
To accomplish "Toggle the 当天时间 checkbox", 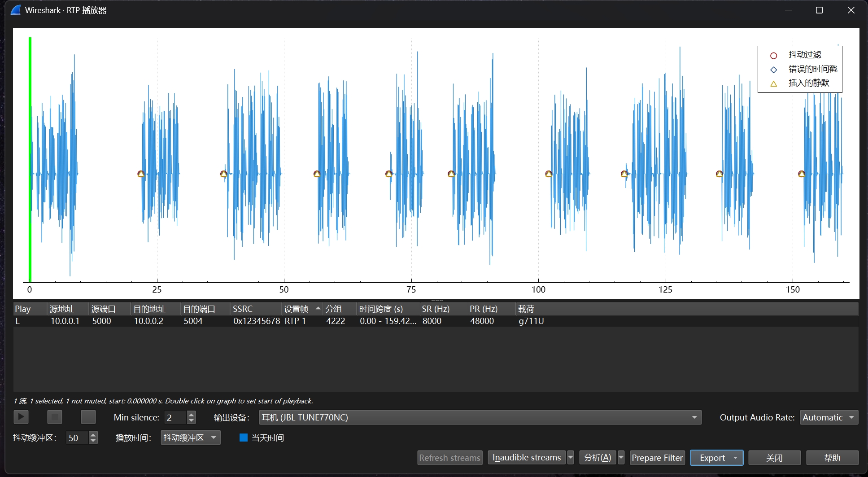I will [x=244, y=438].
